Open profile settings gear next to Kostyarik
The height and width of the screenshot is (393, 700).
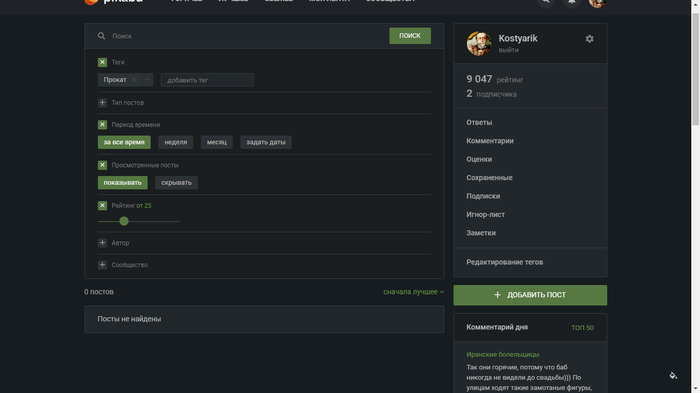[589, 39]
